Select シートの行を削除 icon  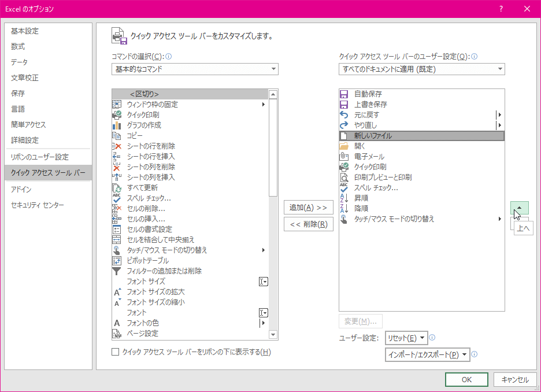[117, 146]
